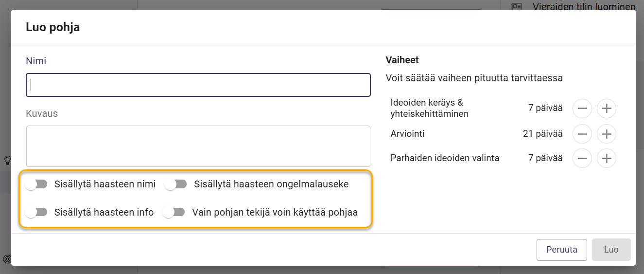Screen dimensions: 644x274
Task: Reduce Parhaiden ideoiden valinta duration
Action: click(582, 158)
